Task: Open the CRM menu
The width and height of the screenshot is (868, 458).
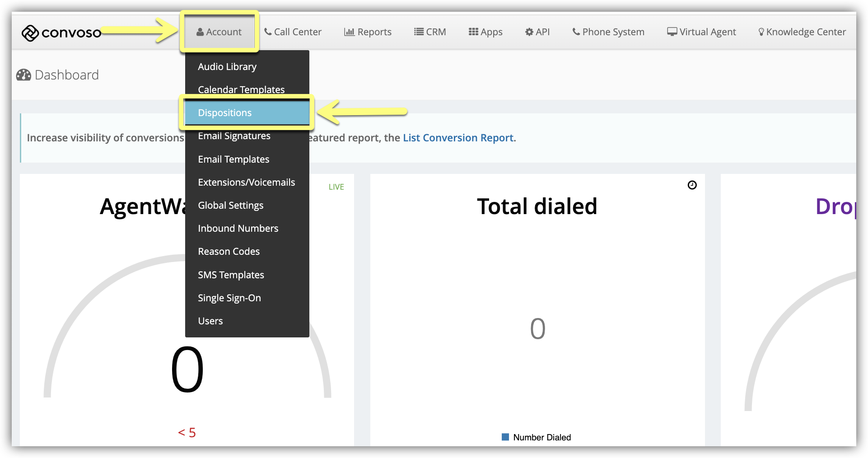Action: click(x=430, y=32)
